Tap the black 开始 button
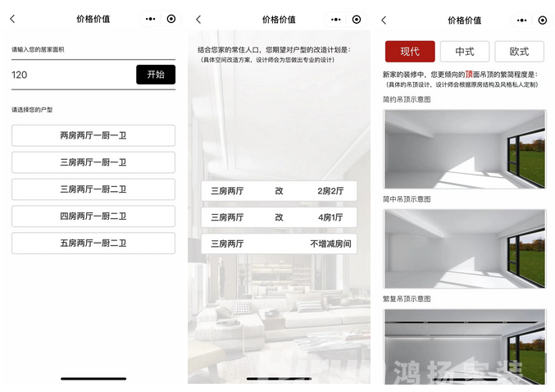The width and height of the screenshot is (555, 392). (156, 75)
